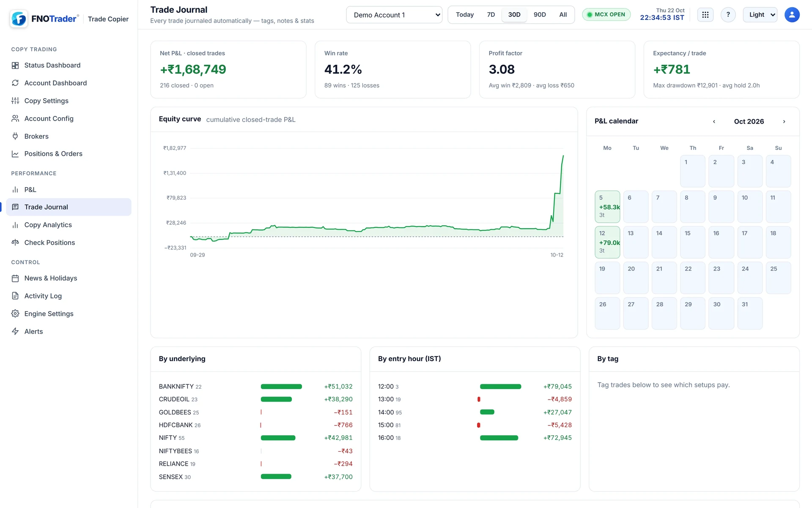Screen dimensions: 812x508
Task: Click Copy Analytics bar icon
Action: click(x=15, y=225)
